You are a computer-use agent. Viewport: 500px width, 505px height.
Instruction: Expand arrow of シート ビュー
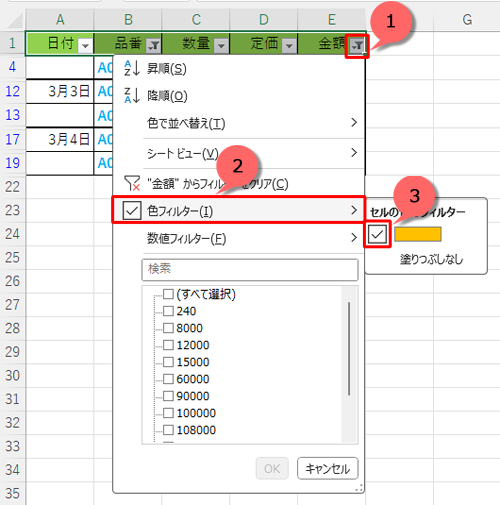[x=354, y=153]
